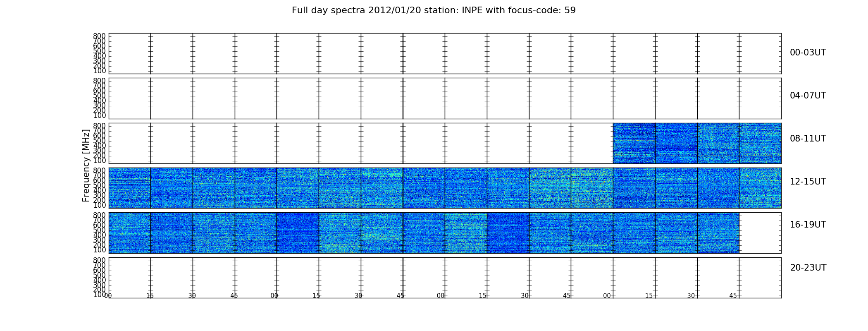The image size is (868, 331).
Task: Open the first spectrum tile in 12-15UT row
Action: (129, 188)
